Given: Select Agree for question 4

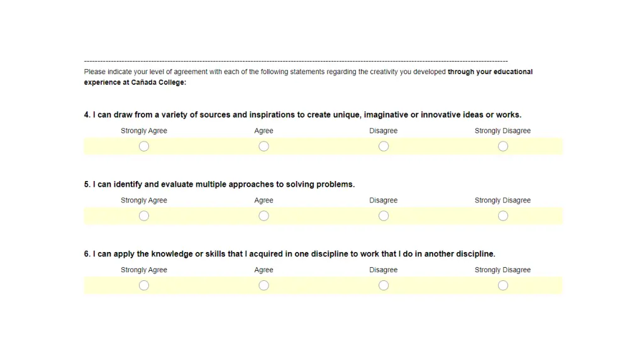Looking at the screenshot, I should [264, 146].
